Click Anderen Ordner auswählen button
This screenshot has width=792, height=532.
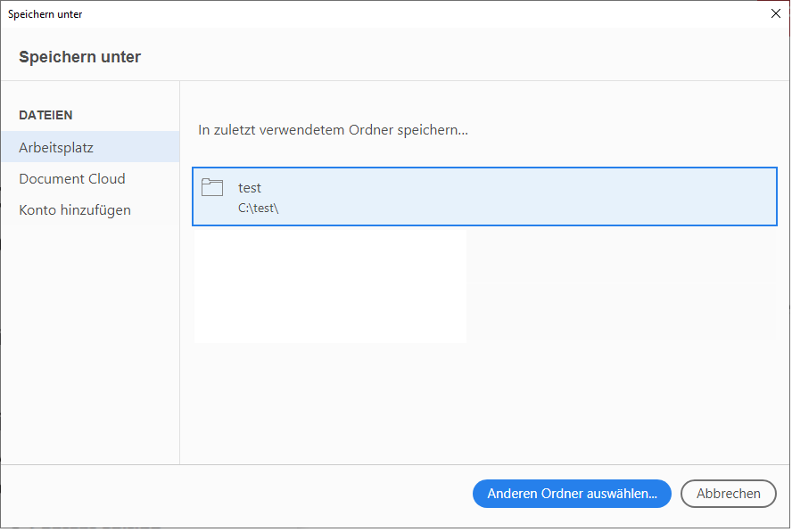click(572, 494)
